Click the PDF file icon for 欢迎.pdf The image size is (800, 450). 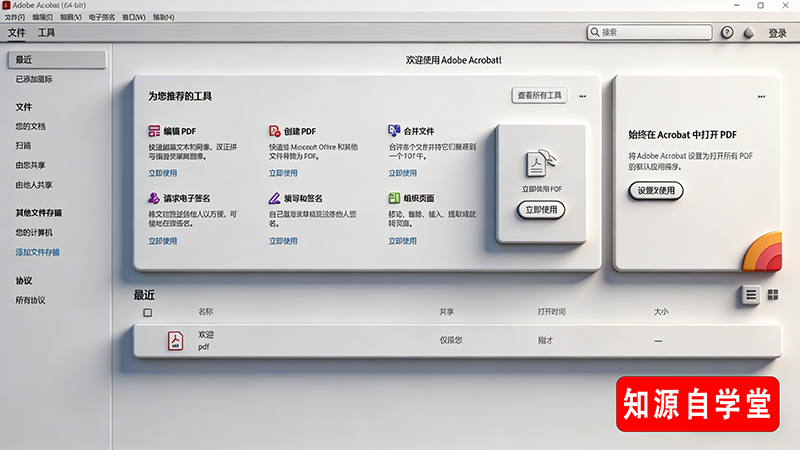(176, 341)
